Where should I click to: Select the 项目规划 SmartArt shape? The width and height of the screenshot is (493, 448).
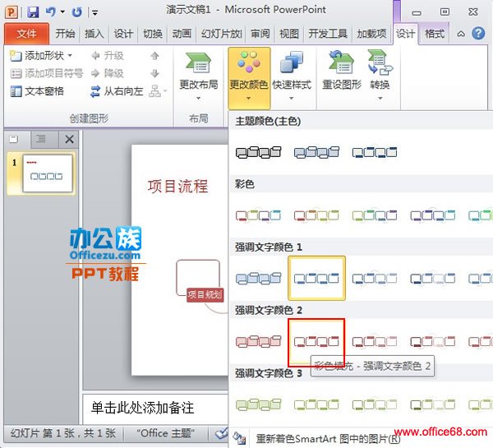tap(205, 294)
